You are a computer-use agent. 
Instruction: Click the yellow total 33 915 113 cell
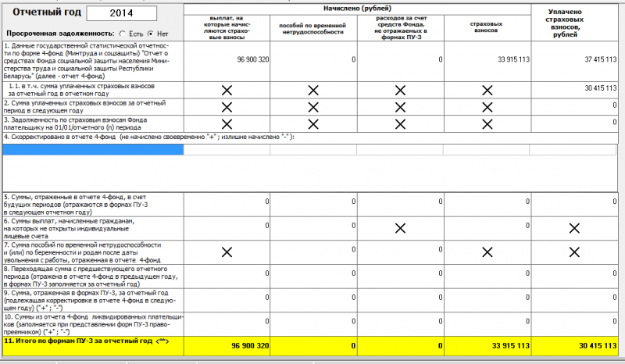487,344
